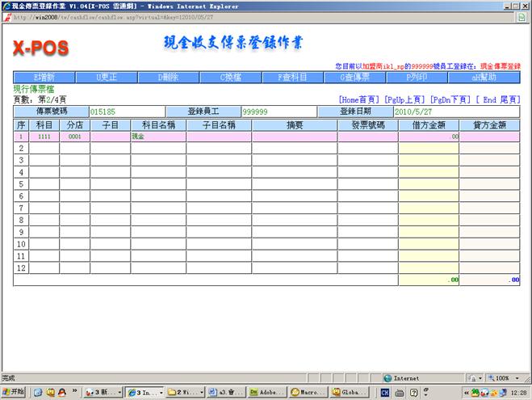
Task: Switch to the Adobe Dreamweaver taskbar item
Action: pyautogui.click(x=266, y=392)
